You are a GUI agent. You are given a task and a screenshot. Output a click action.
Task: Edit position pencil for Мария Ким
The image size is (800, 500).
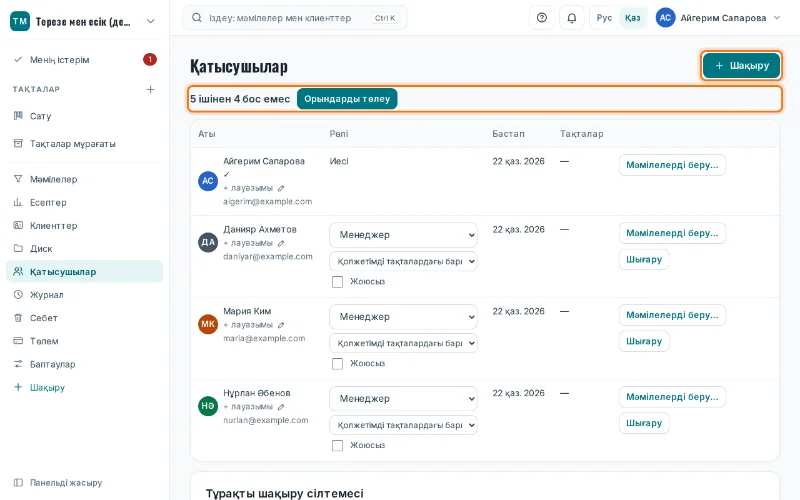pos(281,325)
